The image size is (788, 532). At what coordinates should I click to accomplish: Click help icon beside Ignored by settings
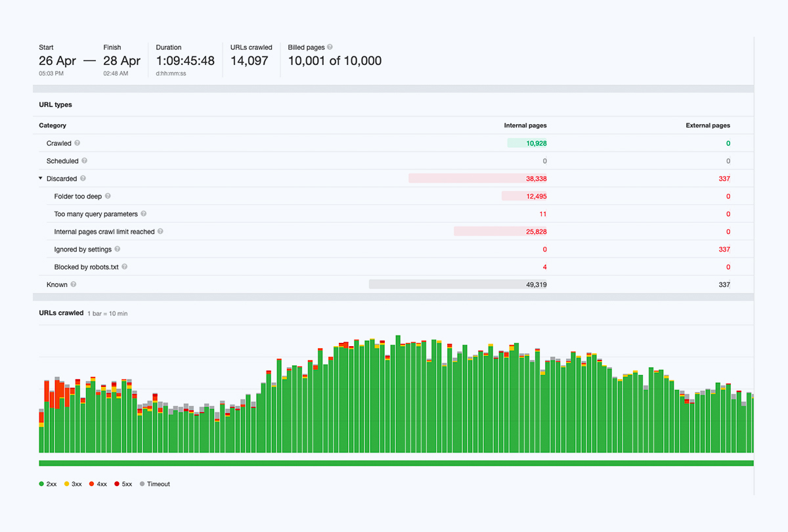pos(118,250)
